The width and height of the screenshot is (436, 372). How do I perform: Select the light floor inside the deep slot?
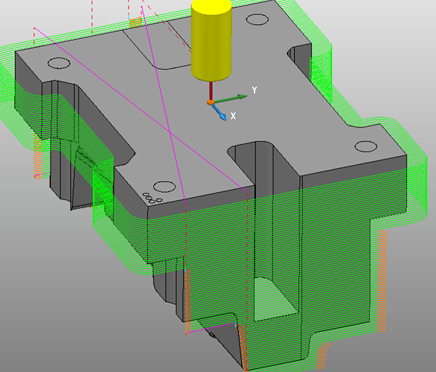(274, 299)
